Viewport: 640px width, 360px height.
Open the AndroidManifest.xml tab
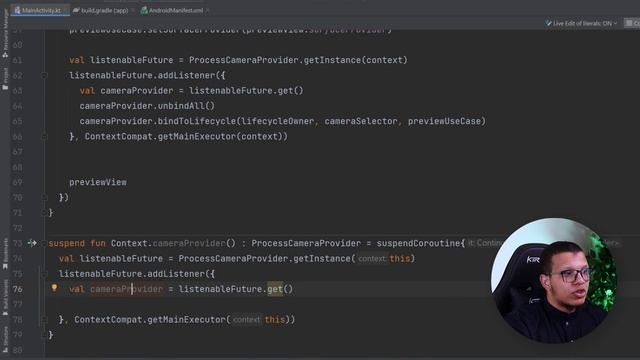click(176, 10)
